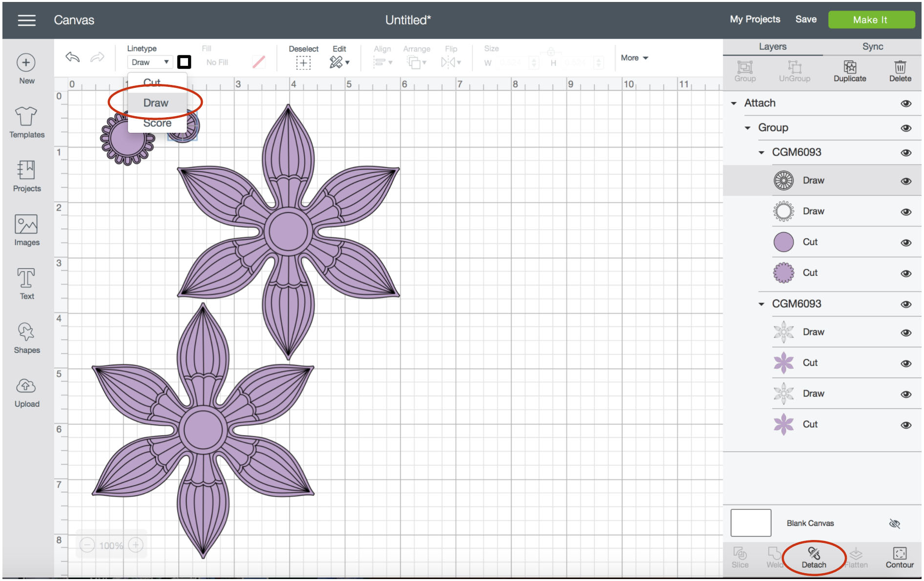The width and height of the screenshot is (924, 581).
Task: Open the pen color swatch
Action: click(184, 62)
